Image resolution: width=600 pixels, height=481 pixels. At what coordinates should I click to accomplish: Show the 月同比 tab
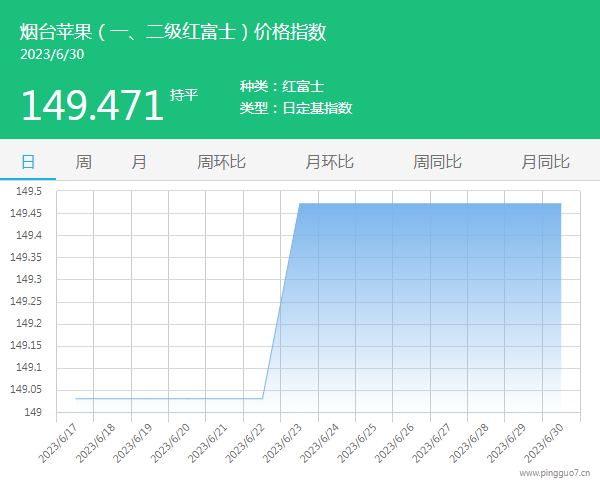click(x=545, y=161)
